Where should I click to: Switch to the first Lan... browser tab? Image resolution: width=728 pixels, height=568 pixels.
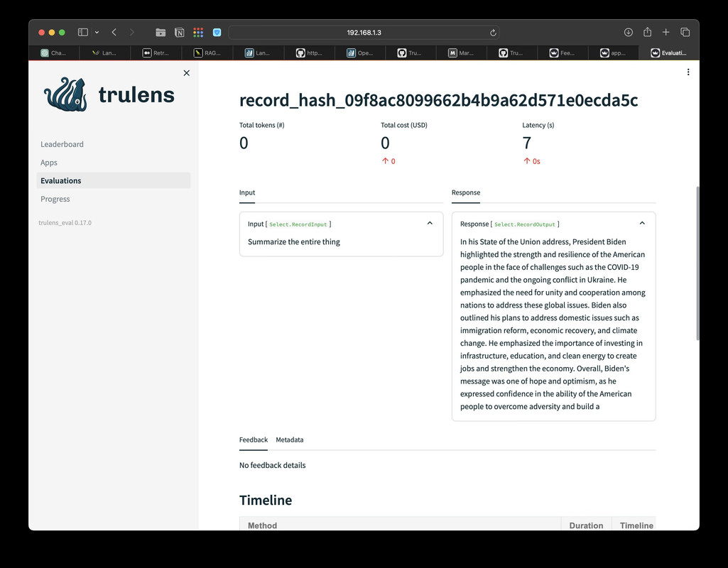(x=104, y=53)
